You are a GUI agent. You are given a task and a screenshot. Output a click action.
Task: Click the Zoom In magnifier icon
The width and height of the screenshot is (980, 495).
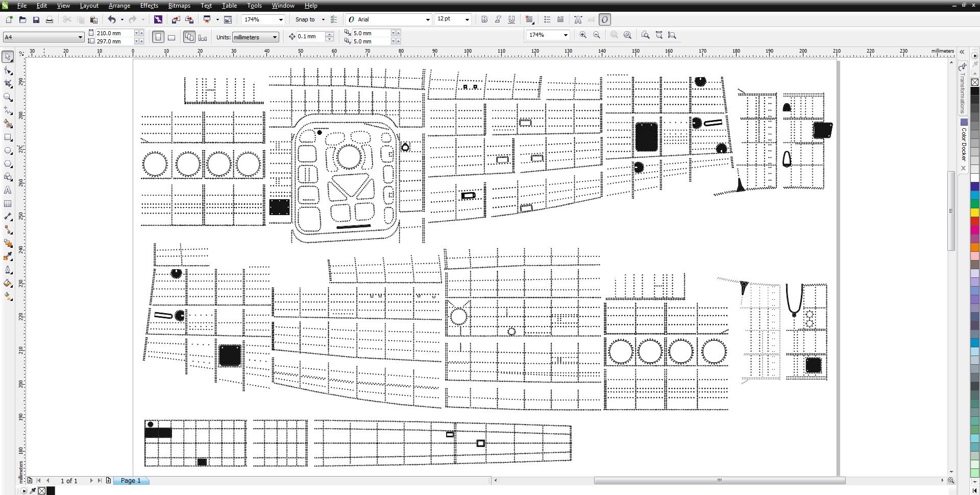point(583,35)
